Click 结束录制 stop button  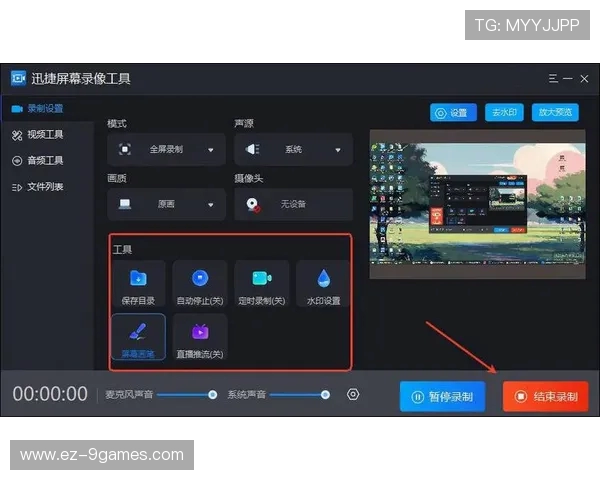[545, 397]
